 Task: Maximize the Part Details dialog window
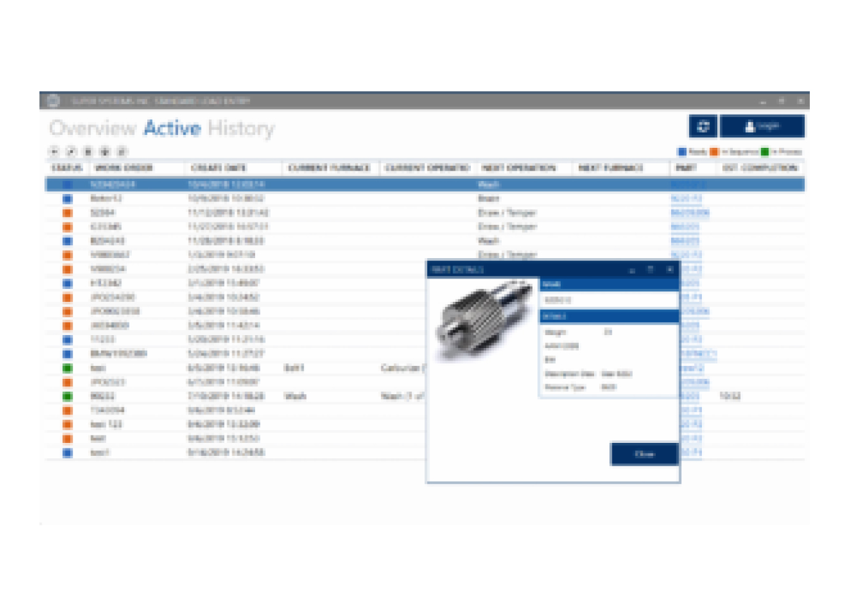pos(650,270)
